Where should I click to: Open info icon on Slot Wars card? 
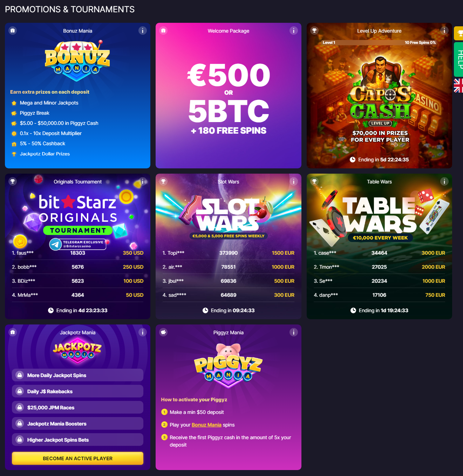click(x=293, y=181)
